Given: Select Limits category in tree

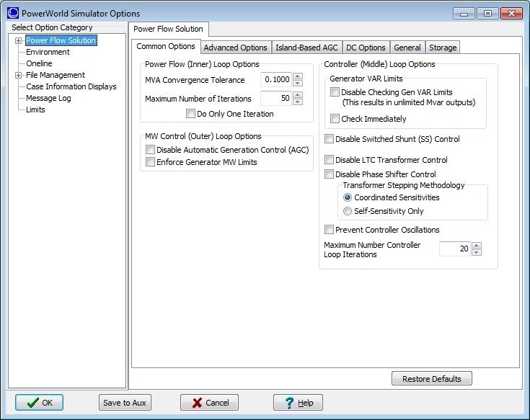Looking at the screenshot, I should tap(35, 110).
